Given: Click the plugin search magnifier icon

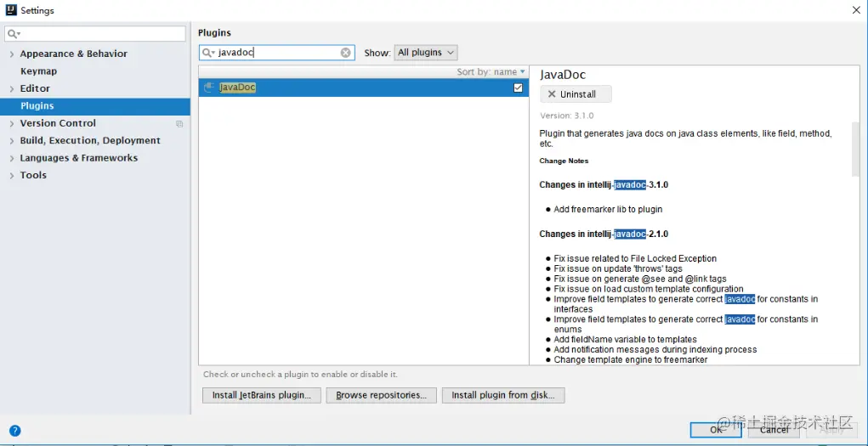Looking at the screenshot, I should click(x=208, y=53).
